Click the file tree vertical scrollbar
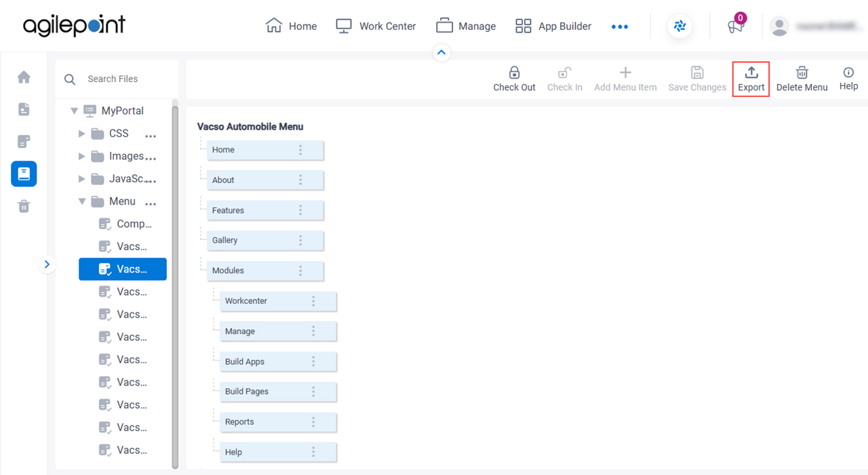The image size is (868, 475). coord(175,285)
